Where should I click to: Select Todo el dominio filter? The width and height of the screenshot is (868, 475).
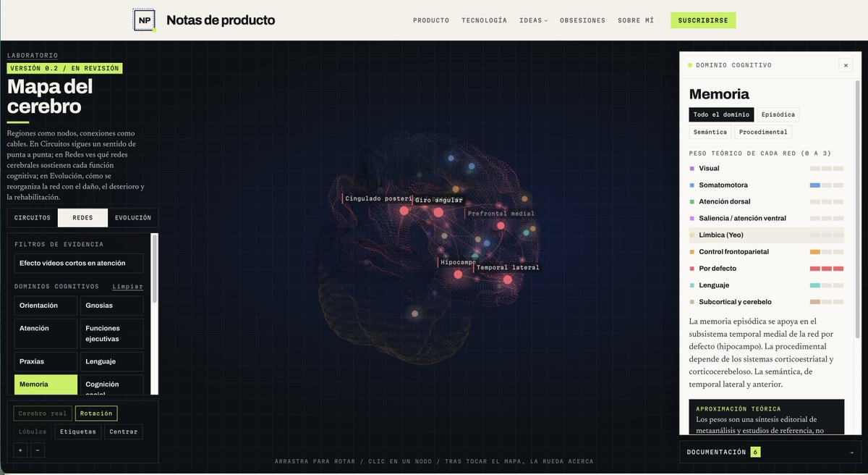pyautogui.click(x=721, y=114)
